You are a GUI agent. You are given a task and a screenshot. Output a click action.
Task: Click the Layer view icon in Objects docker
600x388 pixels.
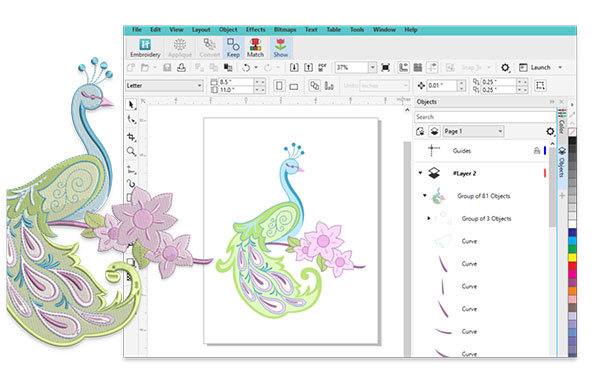click(x=434, y=131)
